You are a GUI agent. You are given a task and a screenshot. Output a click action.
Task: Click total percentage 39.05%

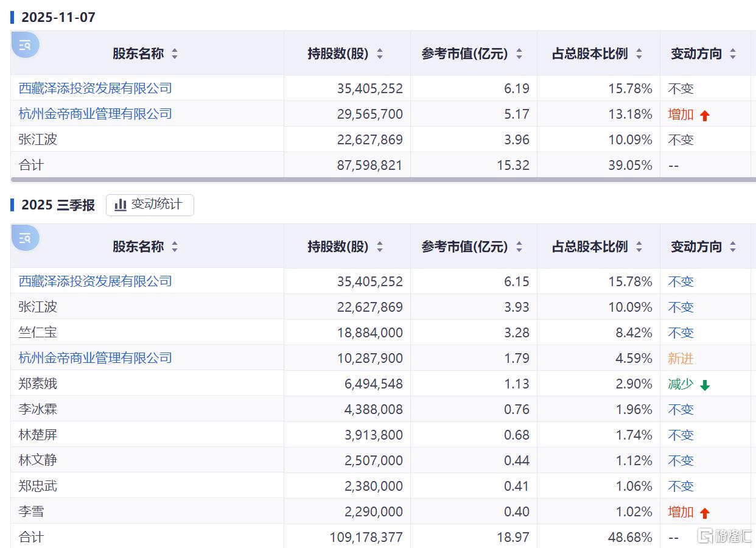(x=631, y=165)
